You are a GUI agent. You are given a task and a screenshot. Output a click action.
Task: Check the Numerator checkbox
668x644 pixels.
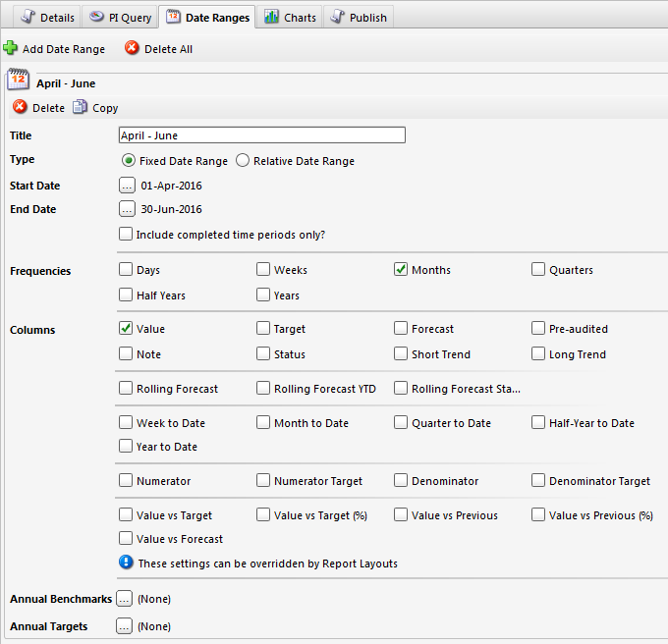(126, 480)
